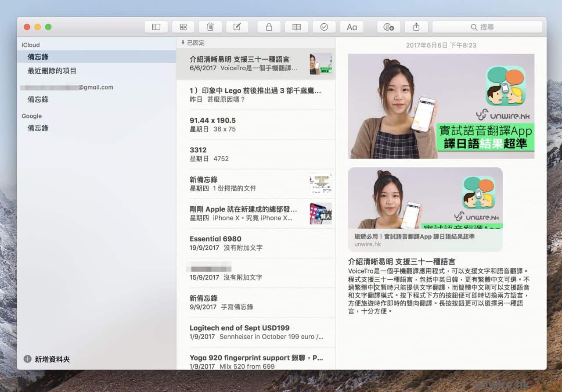Add people to note collaboration icon
The width and height of the screenshot is (562, 392).
point(389,27)
